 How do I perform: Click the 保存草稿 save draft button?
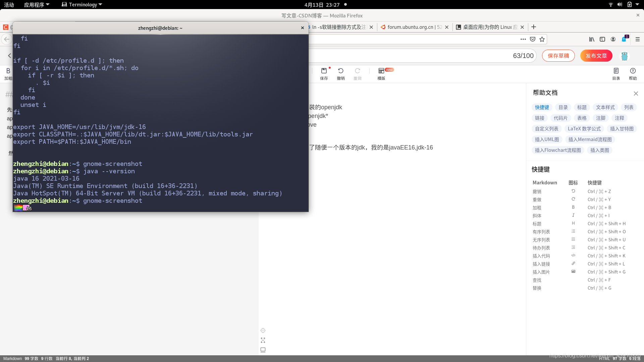(558, 56)
